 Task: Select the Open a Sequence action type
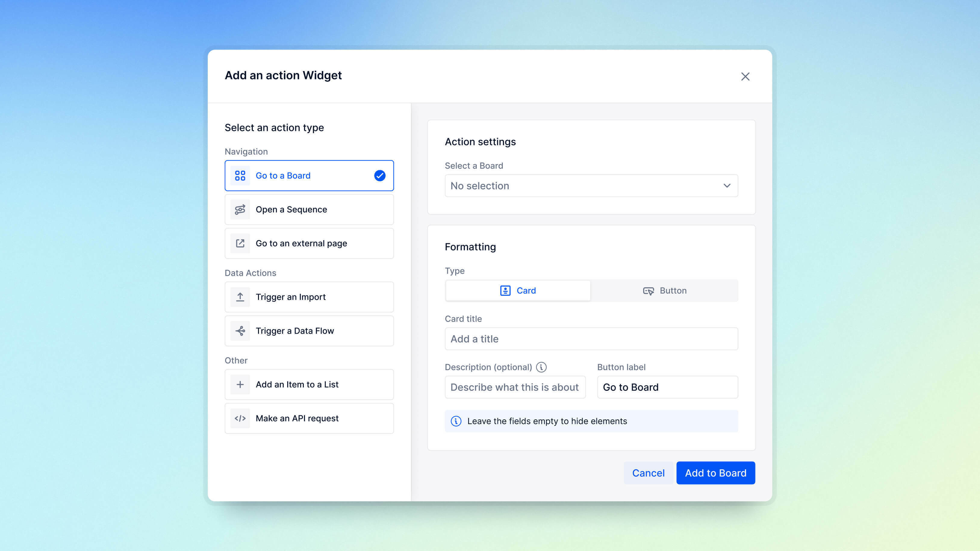click(x=309, y=209)
